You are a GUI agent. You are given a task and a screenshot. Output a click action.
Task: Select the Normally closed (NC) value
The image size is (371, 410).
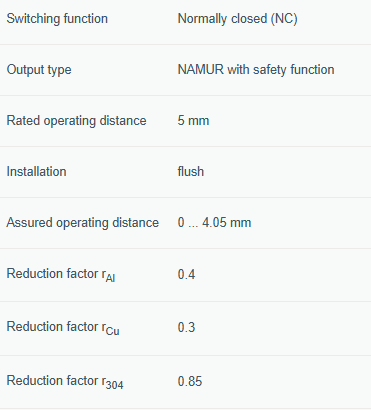237,19
